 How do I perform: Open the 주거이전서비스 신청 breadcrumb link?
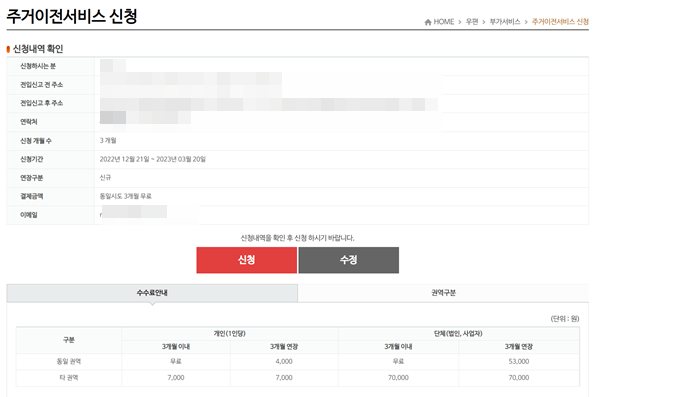click(560, 21)
